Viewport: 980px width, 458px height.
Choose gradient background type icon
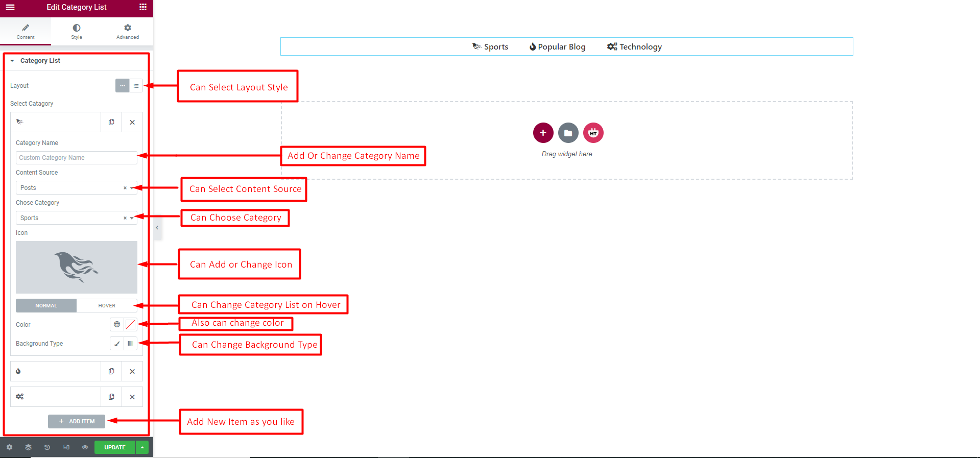(x=131, y=344)
